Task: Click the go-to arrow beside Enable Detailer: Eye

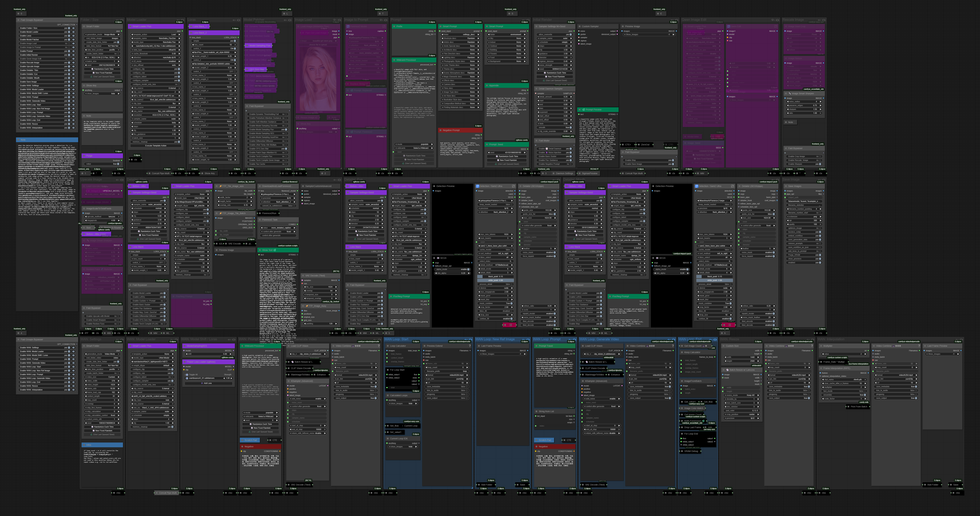Action: click(73, 74)
